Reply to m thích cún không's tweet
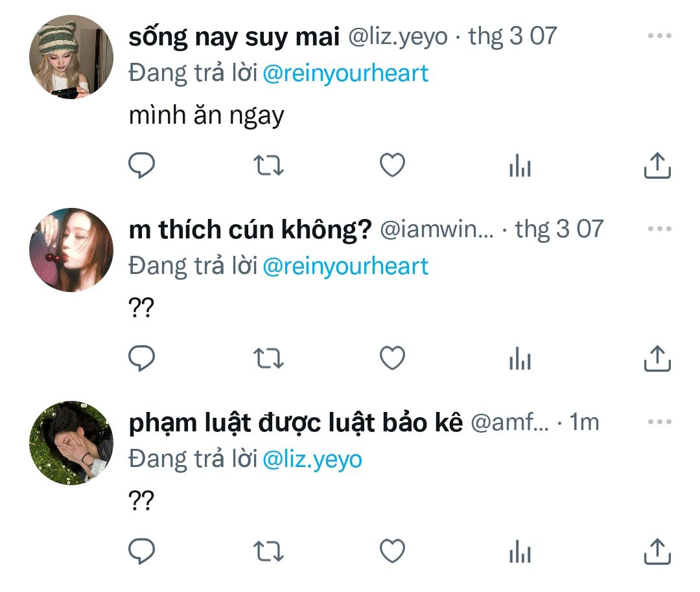This screenshot has width=700, height=592. coord(141,358)
